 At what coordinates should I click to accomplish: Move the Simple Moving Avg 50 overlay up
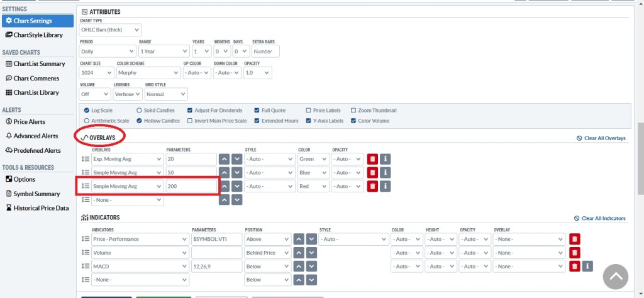[x=224, y=173]
